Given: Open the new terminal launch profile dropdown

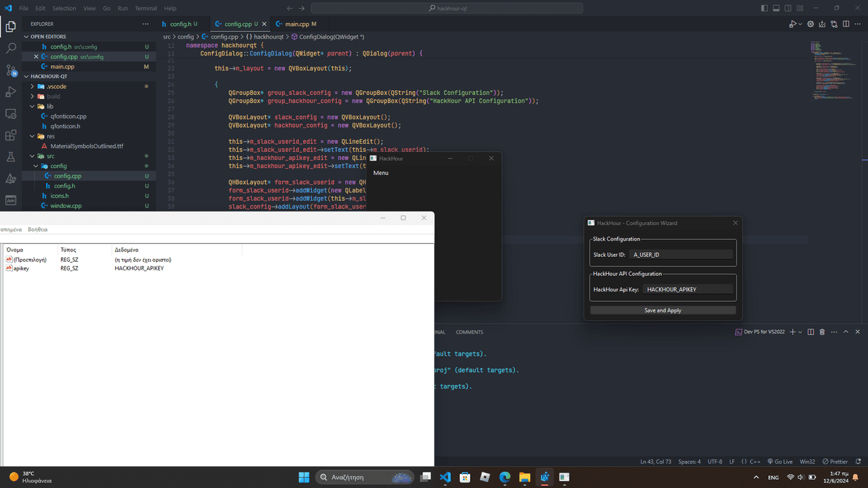Looking at the screenshot, I should coord(800,332).
